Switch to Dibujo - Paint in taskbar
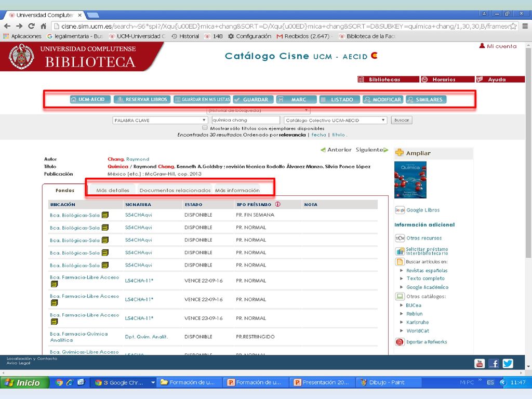The image size is (532, 399). [x=389, y=383]
